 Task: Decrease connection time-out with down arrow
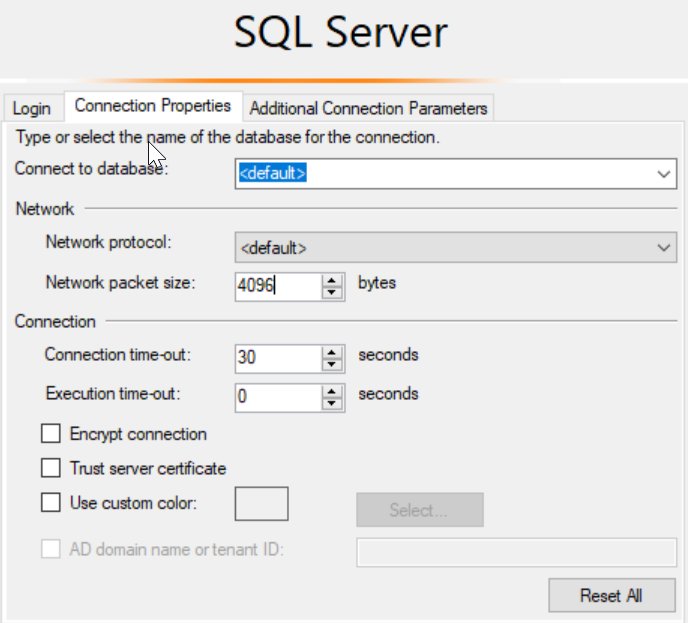[x=333, y=364]
